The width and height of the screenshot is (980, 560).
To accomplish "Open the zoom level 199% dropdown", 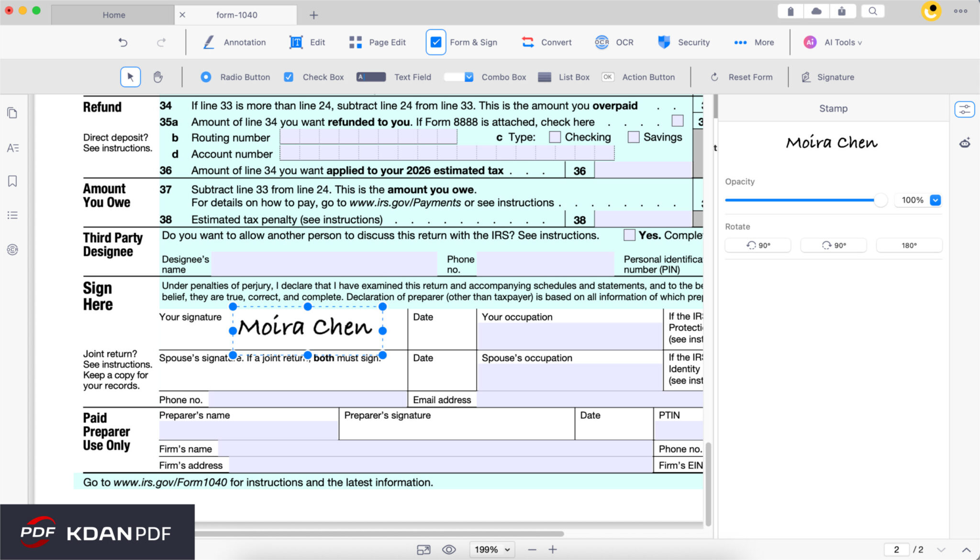I will tap(492, 549).
